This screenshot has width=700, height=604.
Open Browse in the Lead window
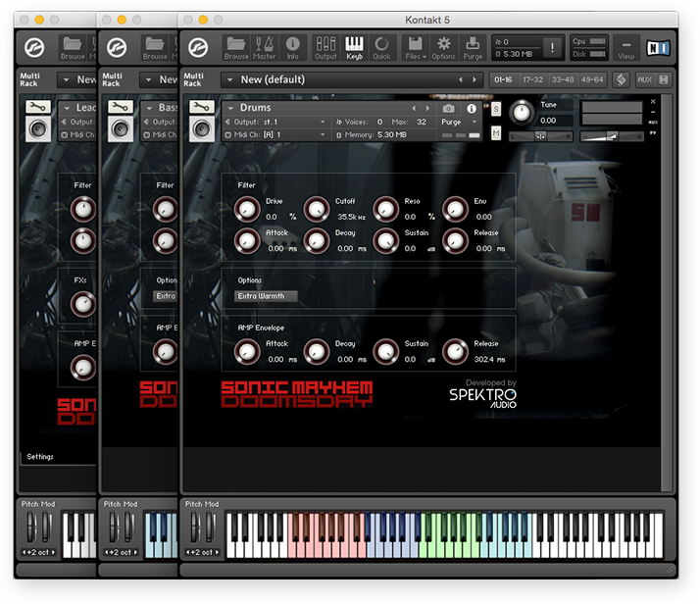click(x=73, y=48)
